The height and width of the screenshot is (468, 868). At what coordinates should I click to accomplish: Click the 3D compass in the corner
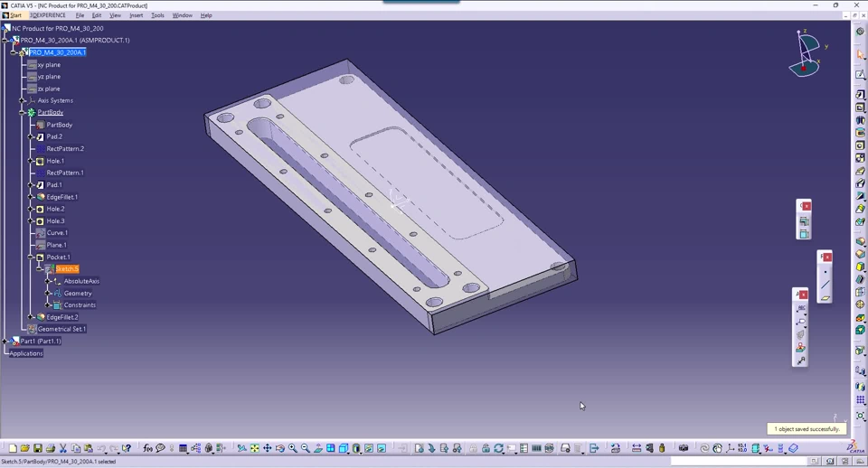pos(806,54)
